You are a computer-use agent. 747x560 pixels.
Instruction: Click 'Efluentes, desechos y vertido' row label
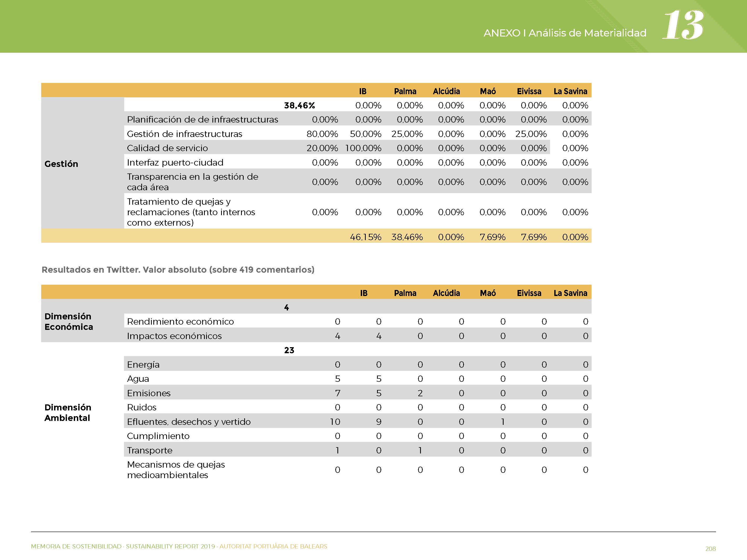tap(189, 422)
